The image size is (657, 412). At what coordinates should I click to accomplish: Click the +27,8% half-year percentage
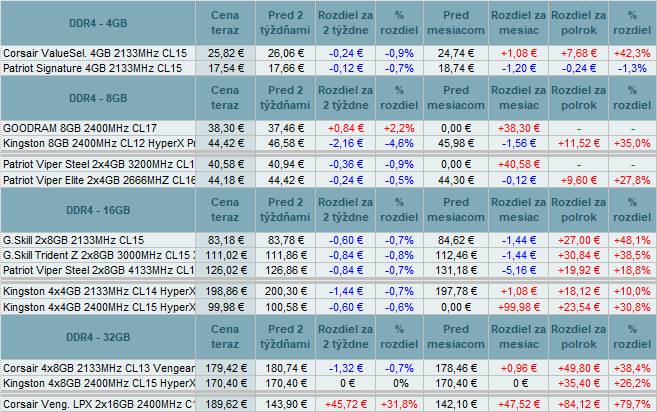[x=632, y=180]
